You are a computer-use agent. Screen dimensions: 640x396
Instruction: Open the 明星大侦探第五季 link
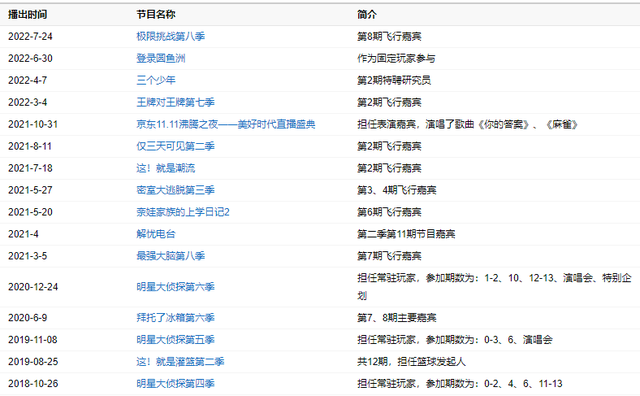[176, 340]
